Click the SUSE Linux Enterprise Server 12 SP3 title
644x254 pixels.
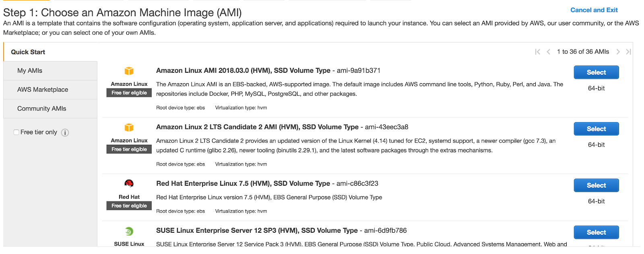point(257,231)
